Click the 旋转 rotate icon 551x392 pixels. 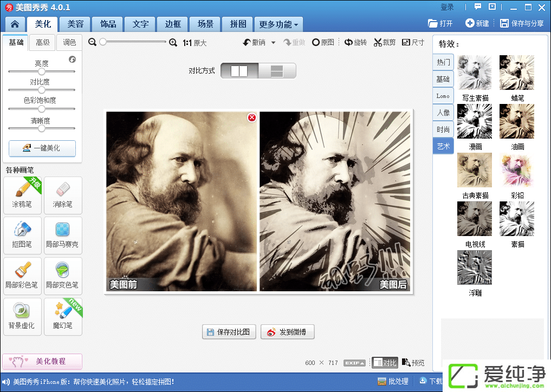(349, 42)
